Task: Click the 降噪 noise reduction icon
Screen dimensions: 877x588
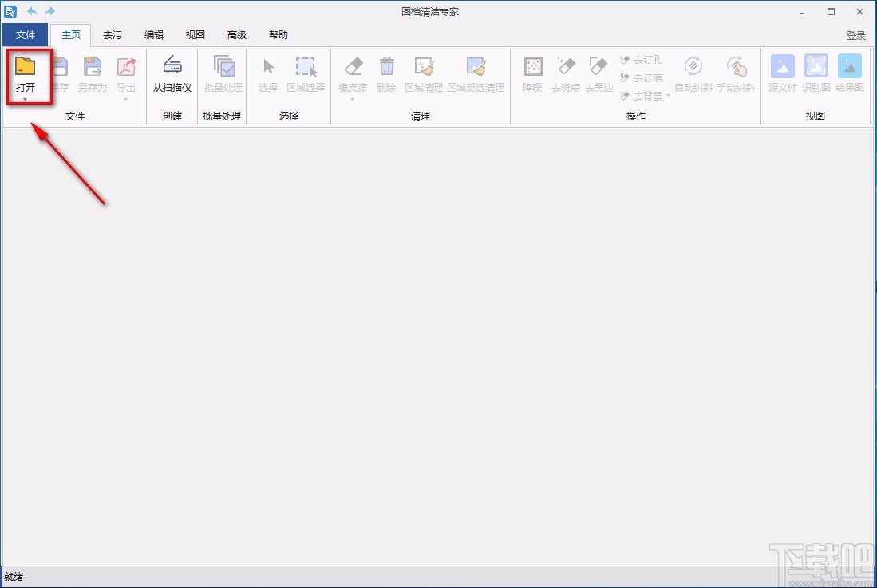Action: point(532,66)
